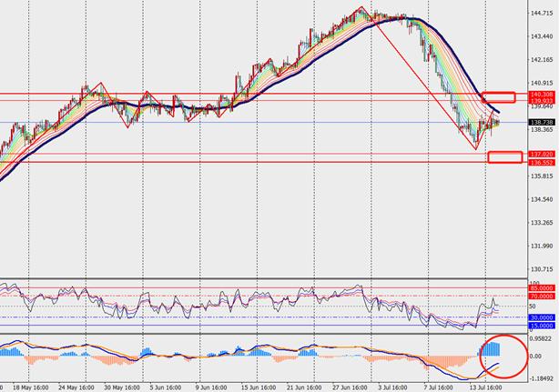Click the 15.0000 oversold level label
559x392 pixels.
tap(542, 325)
